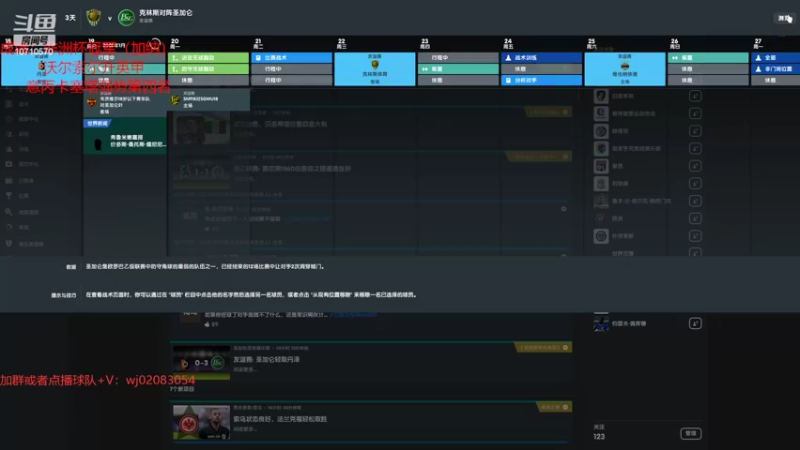800x450 pixels.
Task: Click the home club badge in header
Action: click(x=93, y=18)
